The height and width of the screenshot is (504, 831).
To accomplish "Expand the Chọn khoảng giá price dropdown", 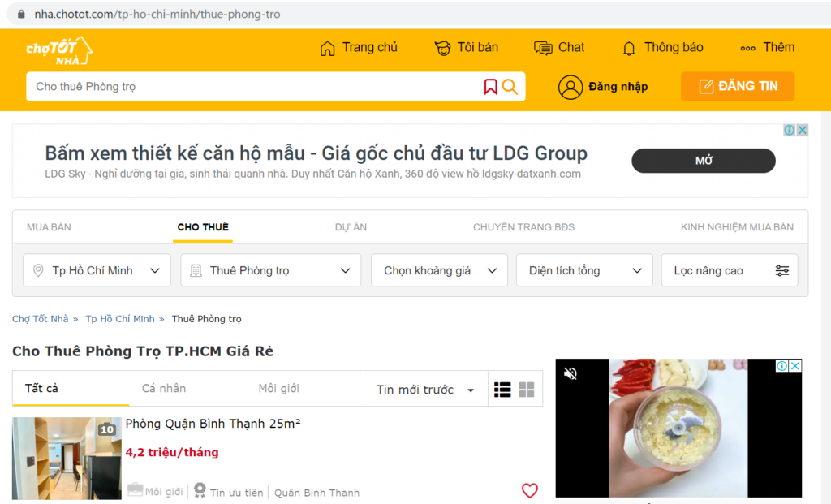I will [x=439, y=270].
